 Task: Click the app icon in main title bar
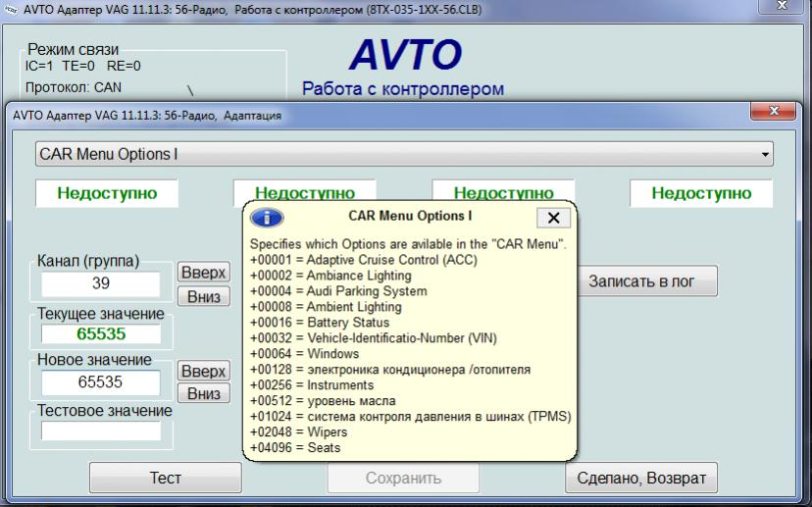[x=11, y=10]
